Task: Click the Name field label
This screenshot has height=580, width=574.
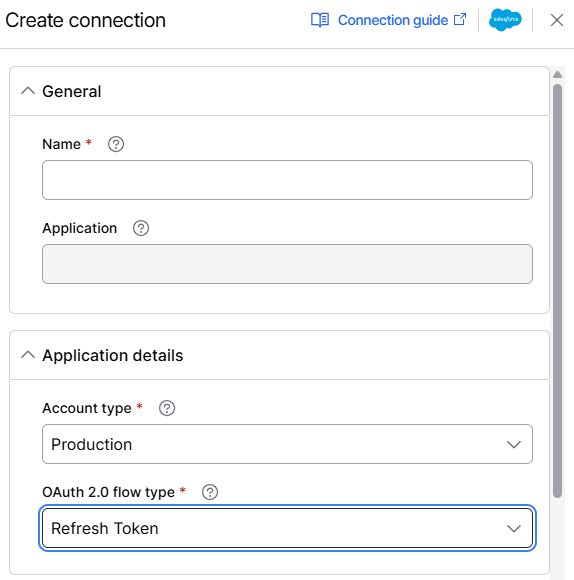Action: [61, 144]
